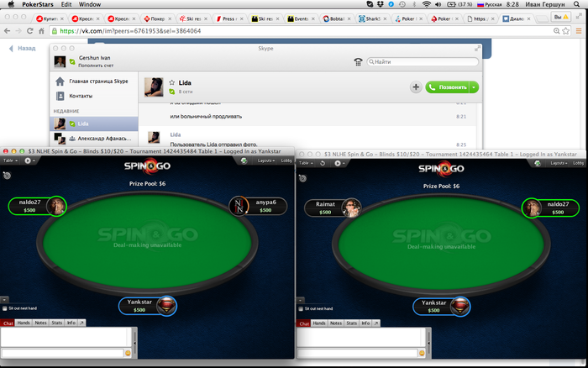
Task: Open Layouts dropdown in left poker window
Action: (x=266, y=160)
